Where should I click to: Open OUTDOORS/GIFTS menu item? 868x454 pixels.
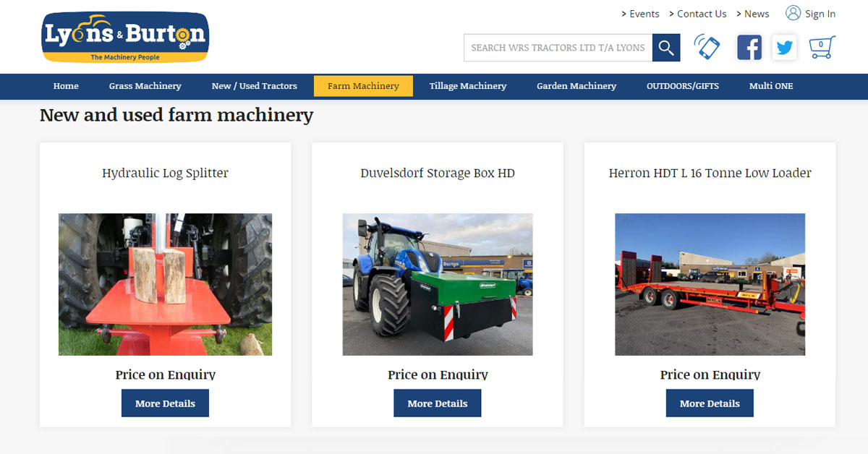pos(683,86)
